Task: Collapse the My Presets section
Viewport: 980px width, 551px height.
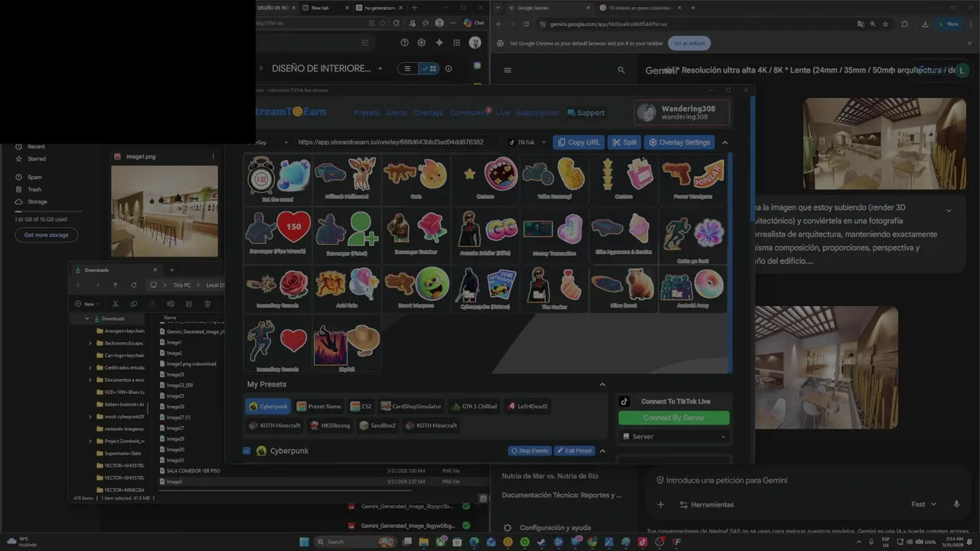Action: pyautogui.click(x=602, y=384)
